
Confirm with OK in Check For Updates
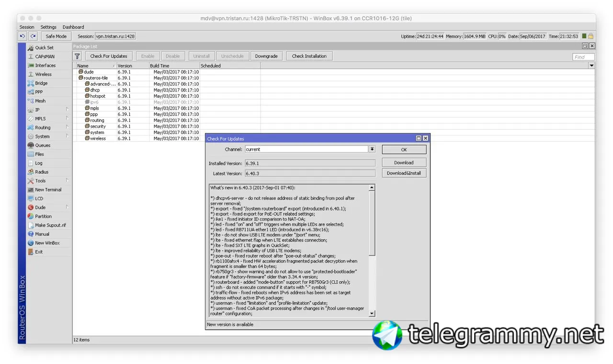404,150
